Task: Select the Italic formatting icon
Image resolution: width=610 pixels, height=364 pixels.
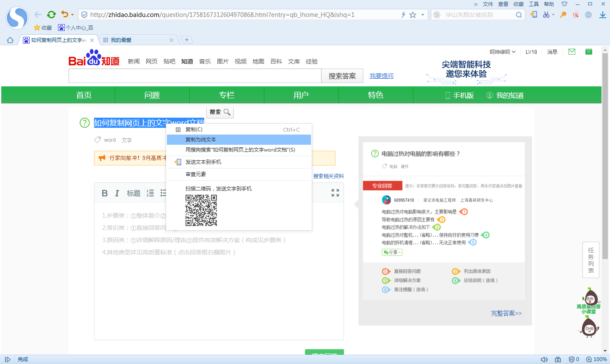Action: [x=117, y=193]
